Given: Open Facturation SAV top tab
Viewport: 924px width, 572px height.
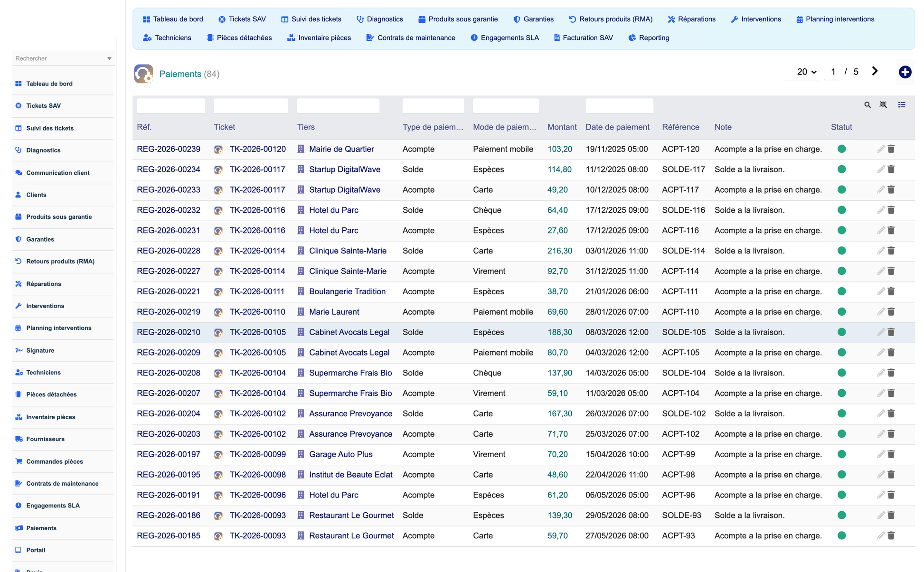Looking at the screenshot, I should pos(584,38).
